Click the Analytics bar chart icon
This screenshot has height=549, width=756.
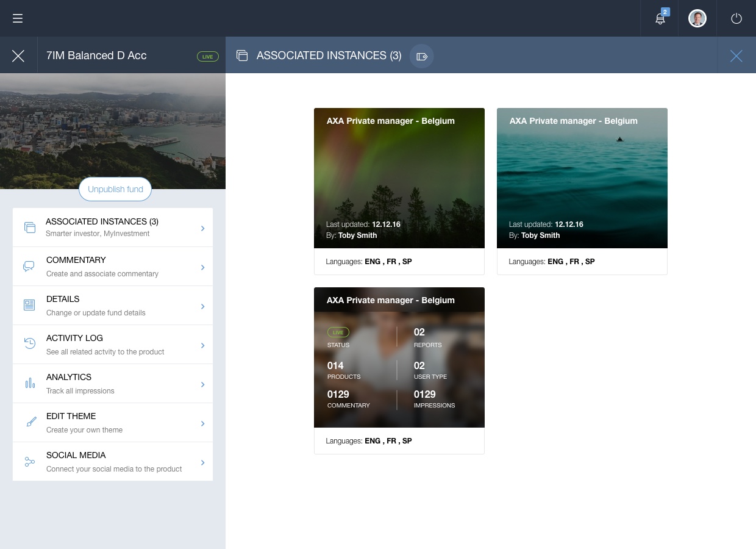point(29,383)
